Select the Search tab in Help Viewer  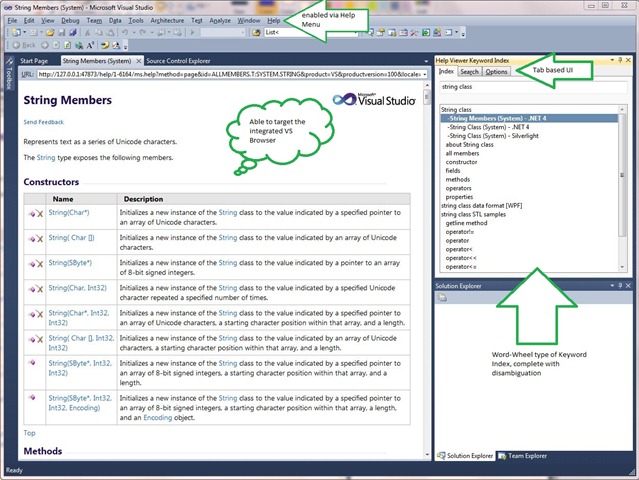pos(469,72)
